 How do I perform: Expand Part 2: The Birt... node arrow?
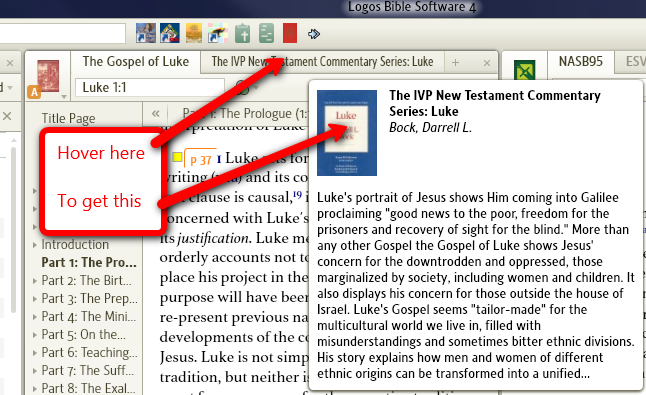(x=35, y=281)
